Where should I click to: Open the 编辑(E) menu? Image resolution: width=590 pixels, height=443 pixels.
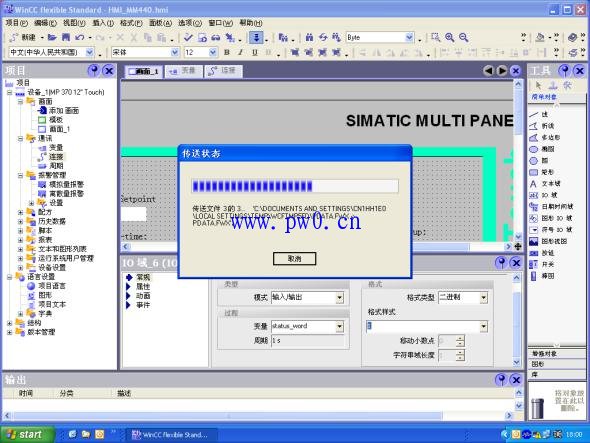coord(45,23)
